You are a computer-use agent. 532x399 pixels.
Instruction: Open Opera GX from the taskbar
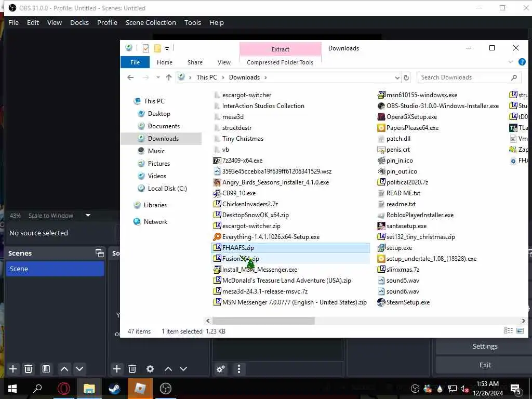point(64,389)
